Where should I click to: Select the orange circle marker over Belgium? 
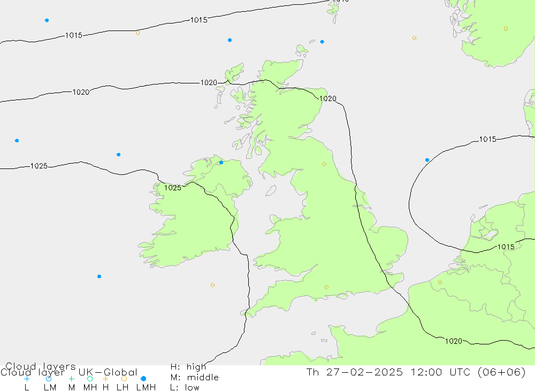tap(440, 282)
